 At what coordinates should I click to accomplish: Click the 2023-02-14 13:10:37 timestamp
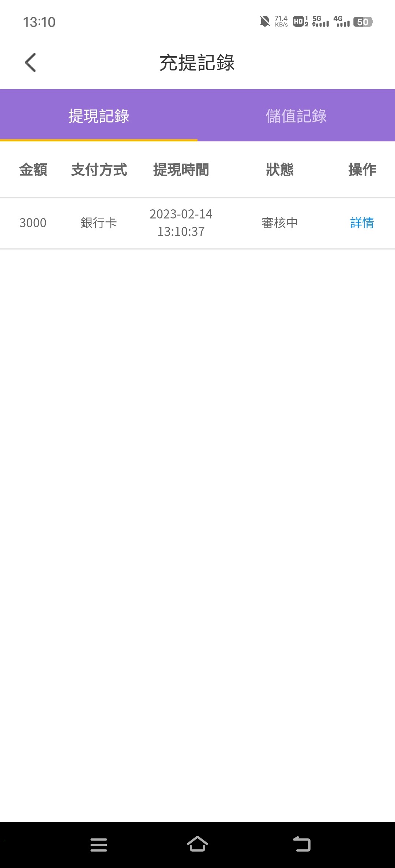(181, 223)
